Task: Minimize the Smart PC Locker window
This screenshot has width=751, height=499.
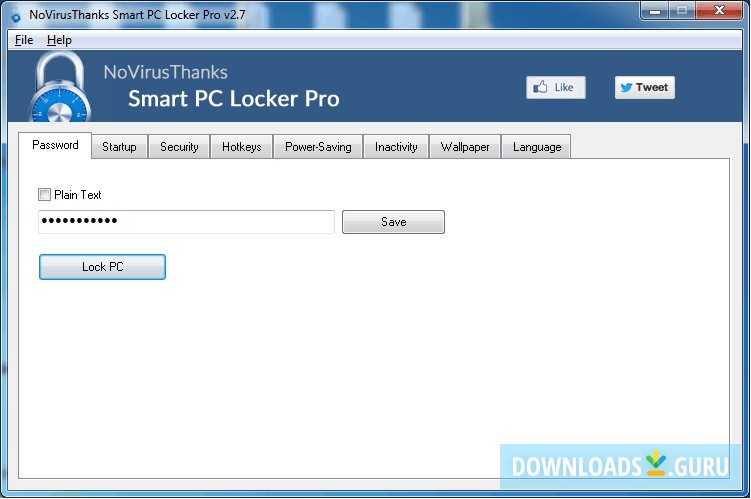Action: [655, 11]
